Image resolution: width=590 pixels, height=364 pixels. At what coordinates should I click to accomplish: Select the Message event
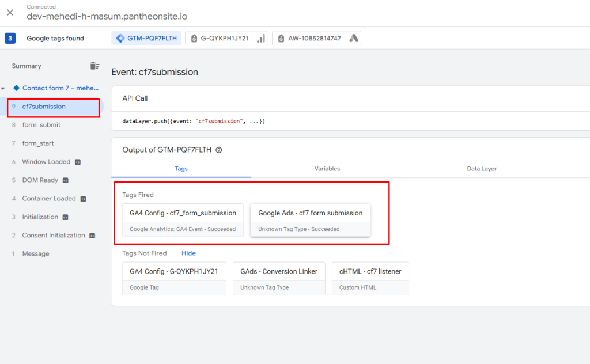[35, 254]
